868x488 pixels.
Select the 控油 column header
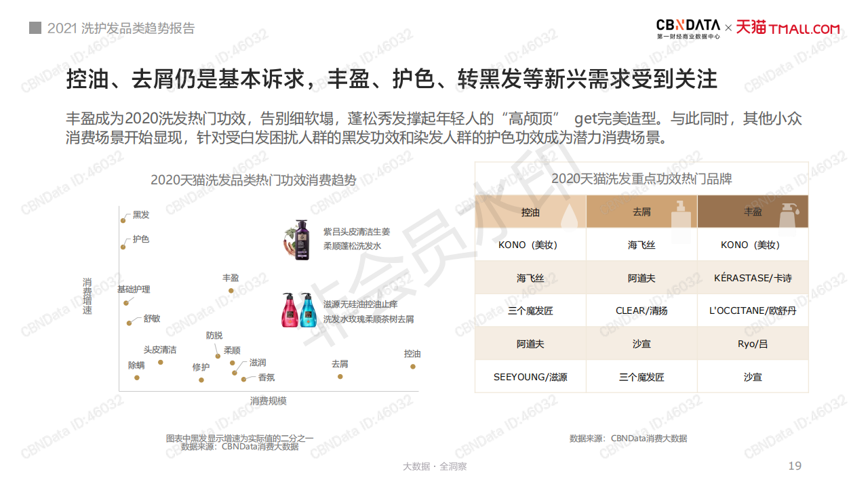pos(530,212)
